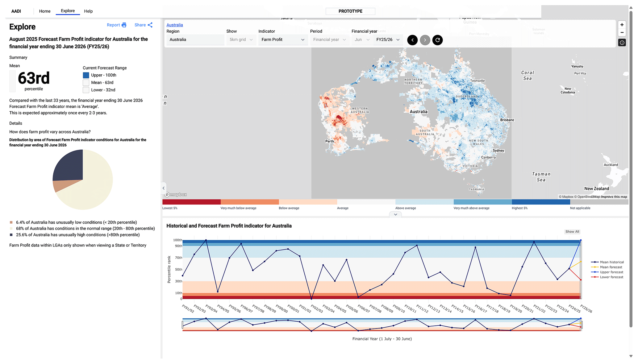The width and height of the screenshot is (638, 364).
Task: Click the Not applicable legend swatch
Action: (x=599, y=202)
